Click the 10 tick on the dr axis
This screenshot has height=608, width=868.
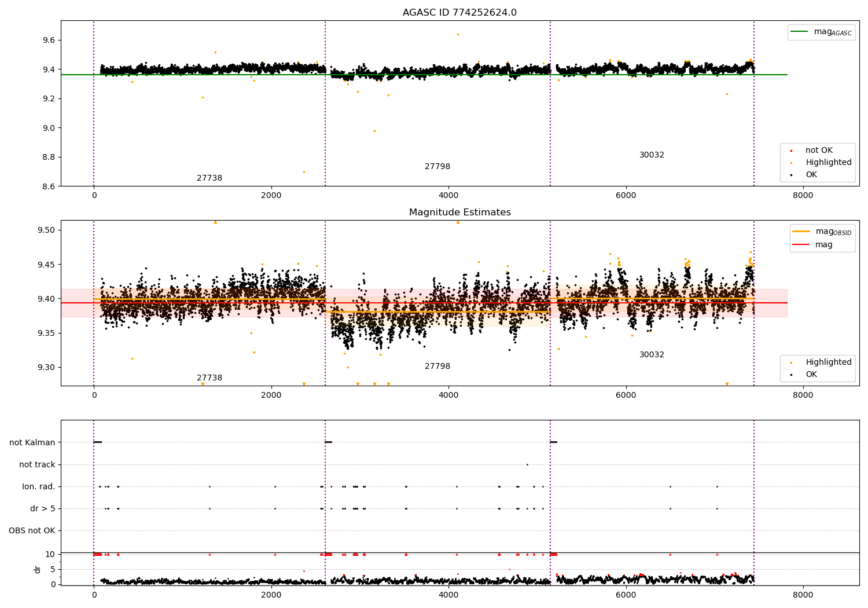pos(51,554)
